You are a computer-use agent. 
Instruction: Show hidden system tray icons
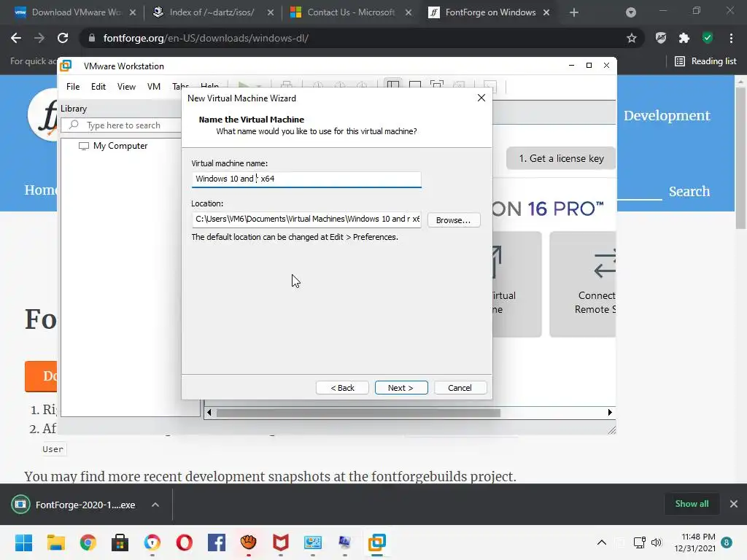tap(602, 542)
